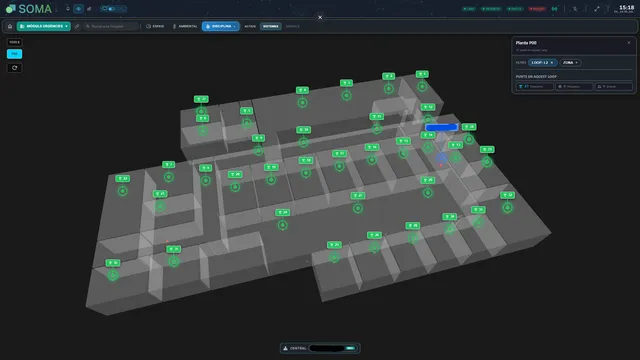Select the Totes floors button
Screen dimensions: 640x360
(x=14, y=42)
